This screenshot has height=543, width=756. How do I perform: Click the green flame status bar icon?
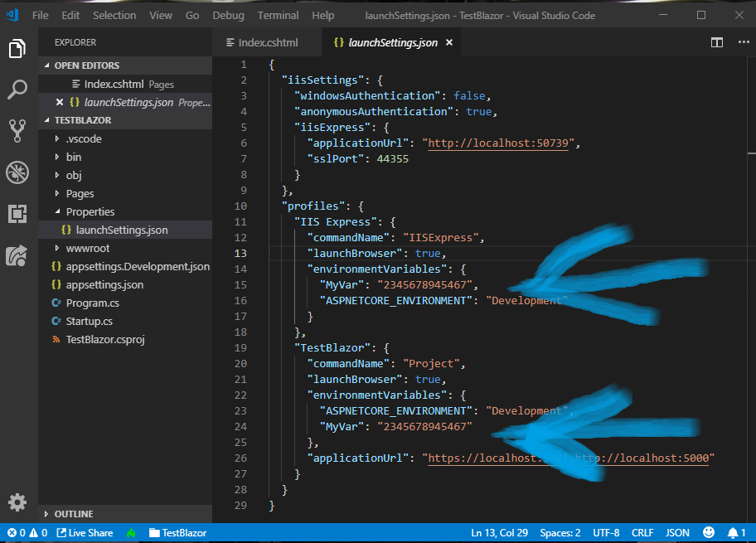coord(131,533)
